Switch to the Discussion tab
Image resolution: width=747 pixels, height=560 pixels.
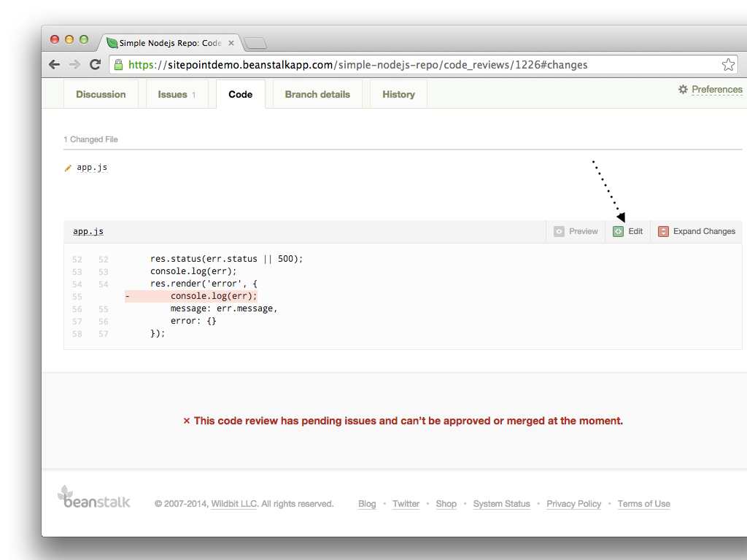click(101, 94)
